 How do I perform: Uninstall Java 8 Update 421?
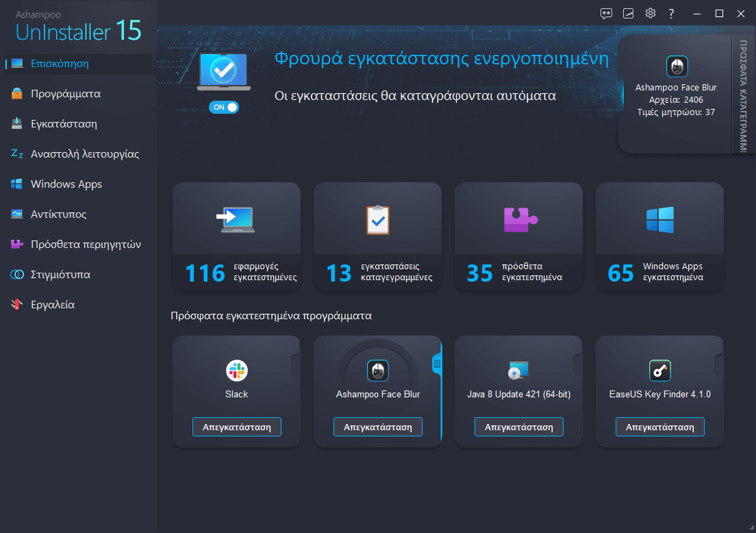519,427
